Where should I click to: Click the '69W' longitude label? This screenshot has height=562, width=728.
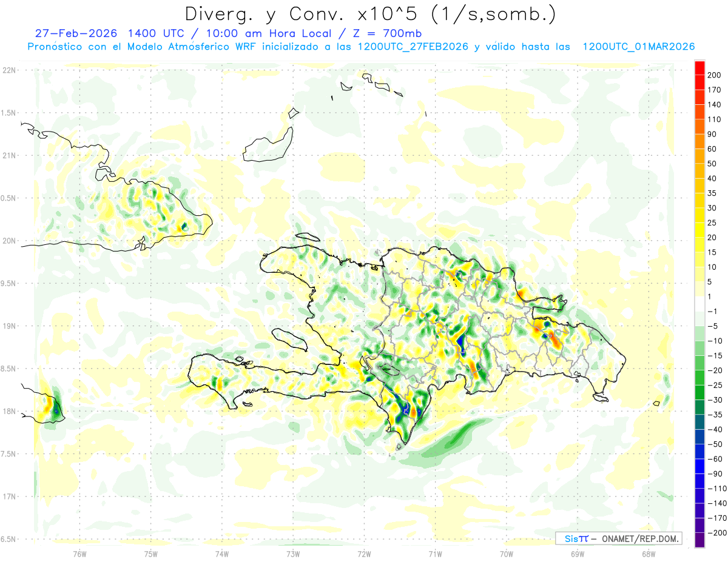[x=577, y=554]
